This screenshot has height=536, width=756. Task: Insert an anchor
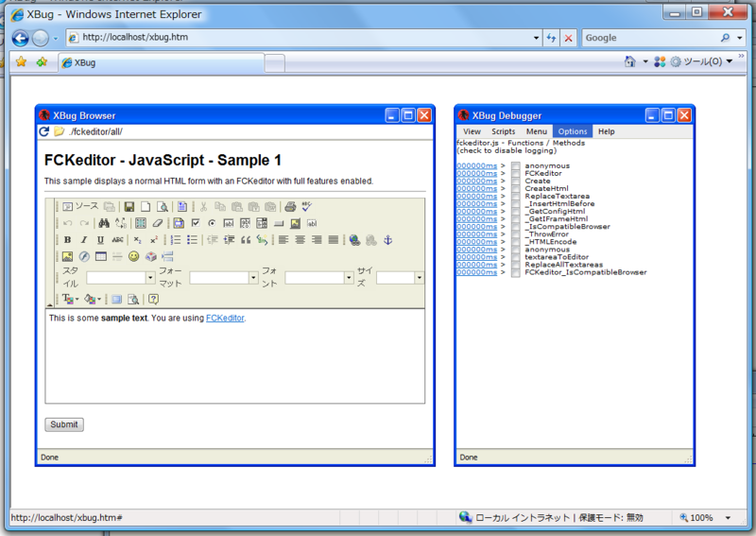click(387, 240)
